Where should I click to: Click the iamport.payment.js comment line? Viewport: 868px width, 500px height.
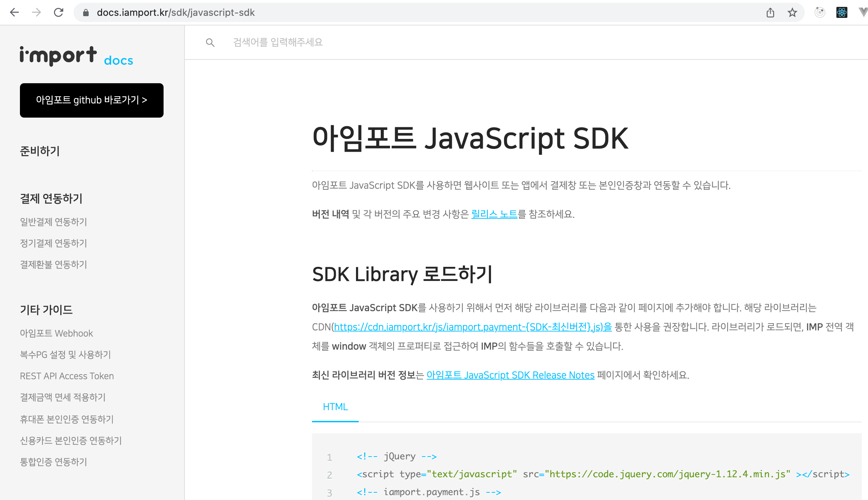pos(429,492)
